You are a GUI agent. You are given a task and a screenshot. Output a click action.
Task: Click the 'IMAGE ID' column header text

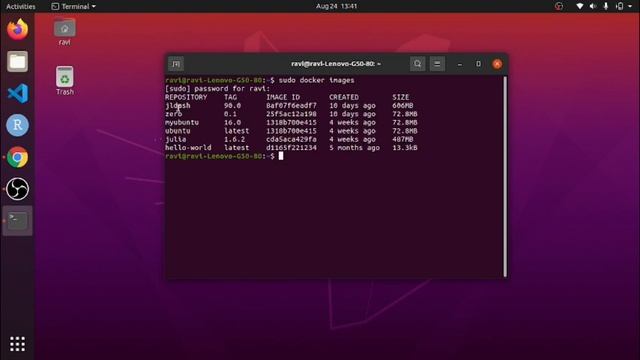click(283, 97)
